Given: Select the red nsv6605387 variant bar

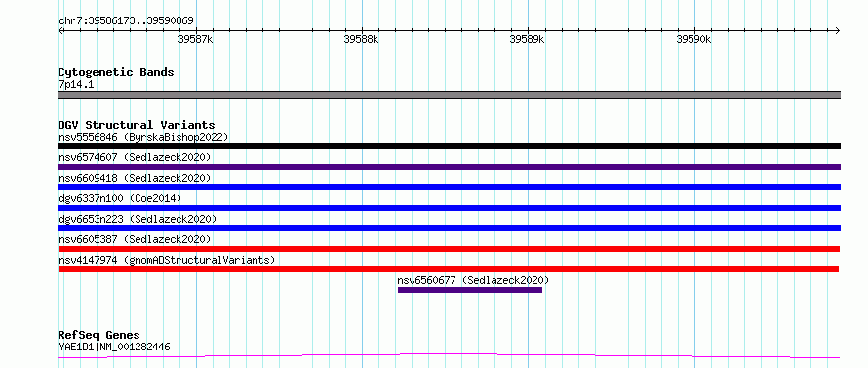Looking at the screenshot, I should (449, 249).
